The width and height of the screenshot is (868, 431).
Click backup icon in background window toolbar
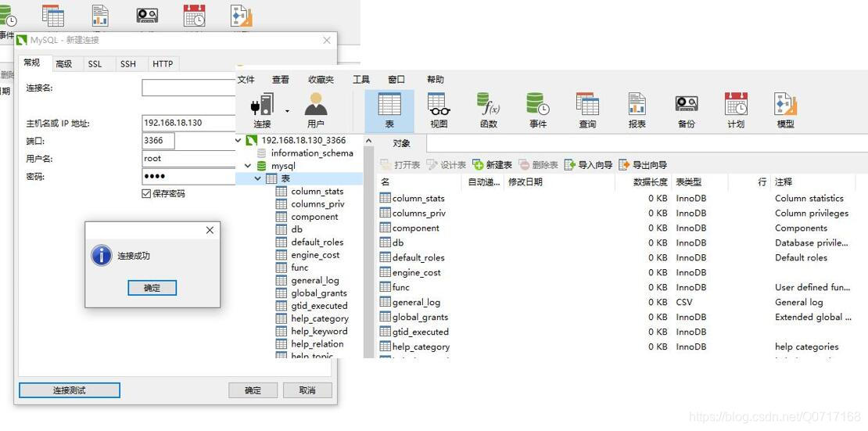point(147,14)
